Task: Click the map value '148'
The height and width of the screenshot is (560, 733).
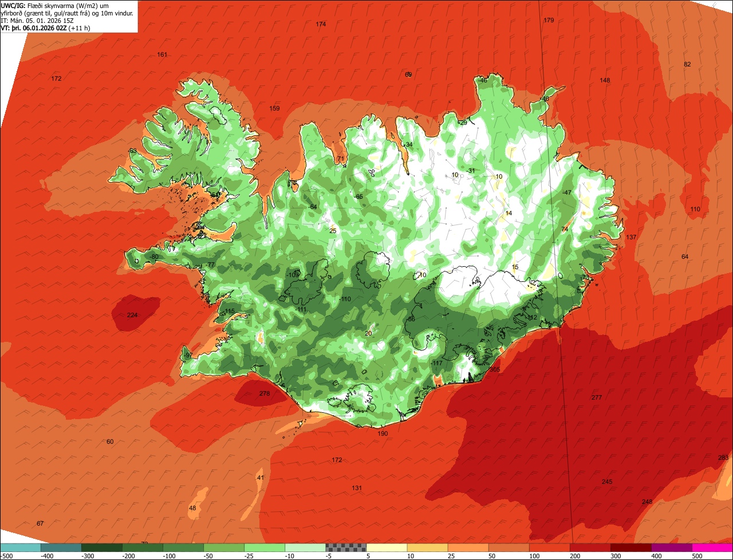Action: click(605, 80)
